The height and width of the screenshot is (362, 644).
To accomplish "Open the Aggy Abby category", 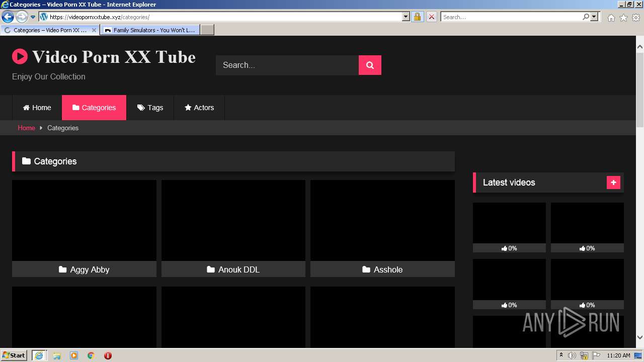I will coord(84,269).
